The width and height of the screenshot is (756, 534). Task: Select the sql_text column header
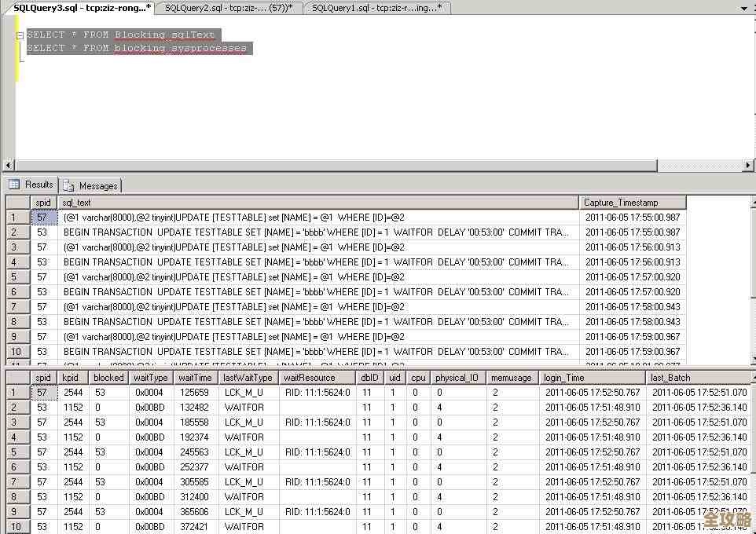(x=314, y=202)
